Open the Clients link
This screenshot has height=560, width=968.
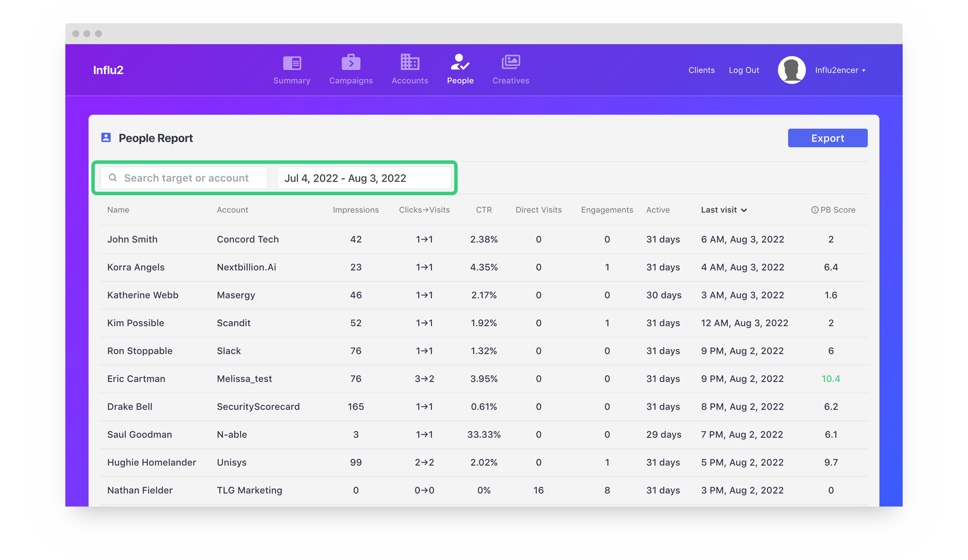[701, 70]
